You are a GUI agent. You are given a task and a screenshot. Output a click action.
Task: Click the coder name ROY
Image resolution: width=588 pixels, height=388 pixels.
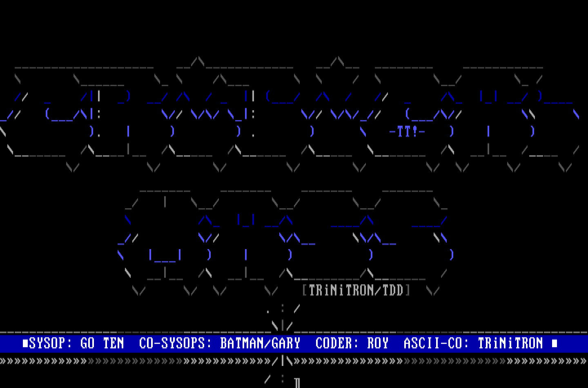[378, 343]
